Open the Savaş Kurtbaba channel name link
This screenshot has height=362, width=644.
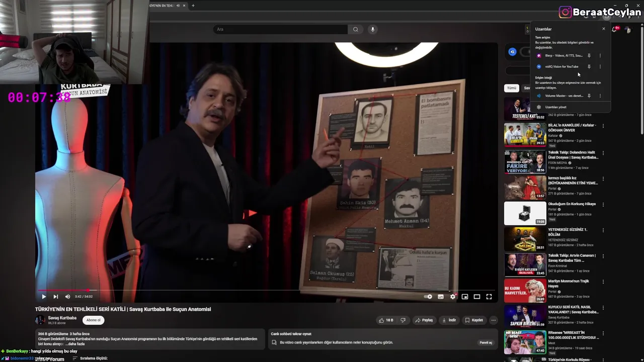click(x=62, y=318)
